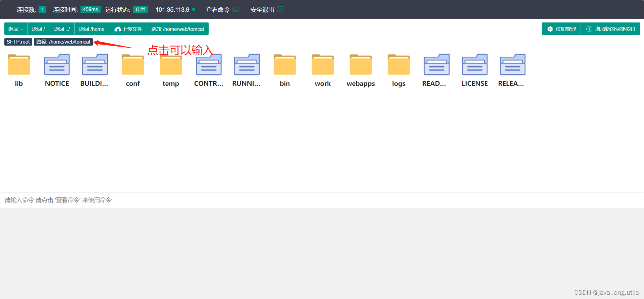Image resolution: width=644 pixels, height=299 pixels.
Task: Open the CONTR... file icon
Action: pyautogui.click(x=209, y=64)
